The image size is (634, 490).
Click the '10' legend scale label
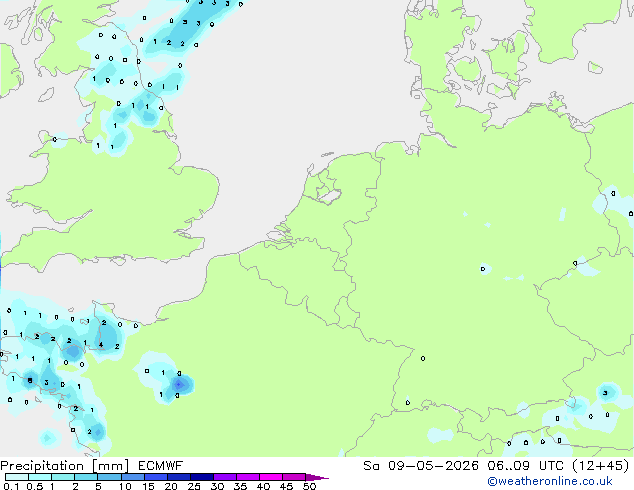125,486
